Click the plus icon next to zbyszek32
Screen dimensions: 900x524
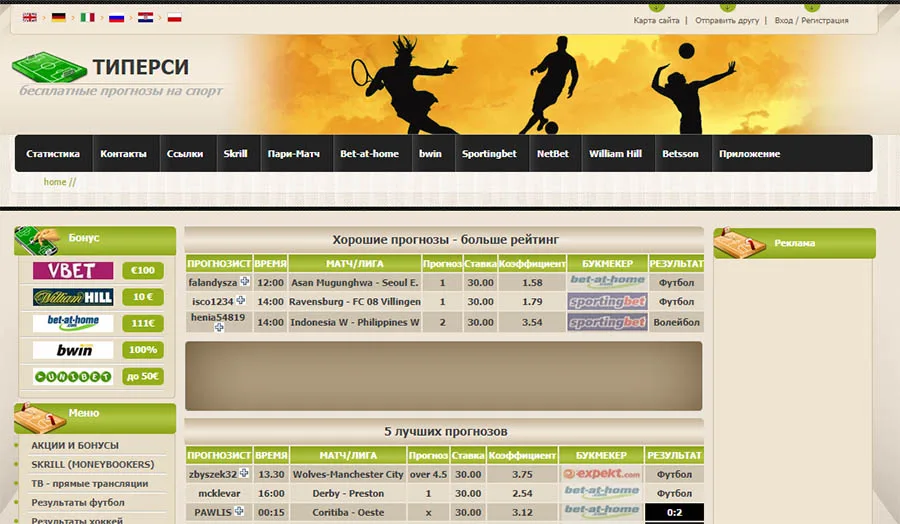244,473
